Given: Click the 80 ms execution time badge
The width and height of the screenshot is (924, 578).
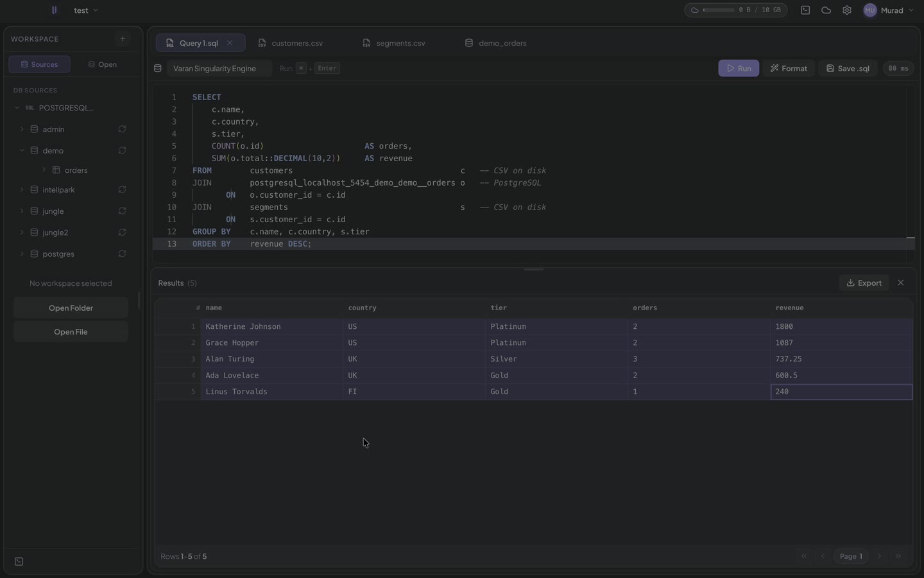Looking at the screenshot, I should pyautogui.click(x=898, y=68).
